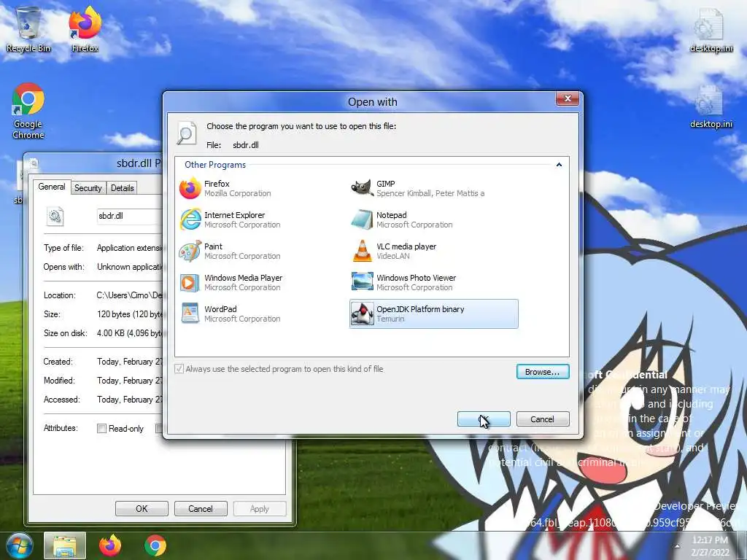Click the taskbar clock showing 12:17 PM
747x560 pixels.
[710, 545]
